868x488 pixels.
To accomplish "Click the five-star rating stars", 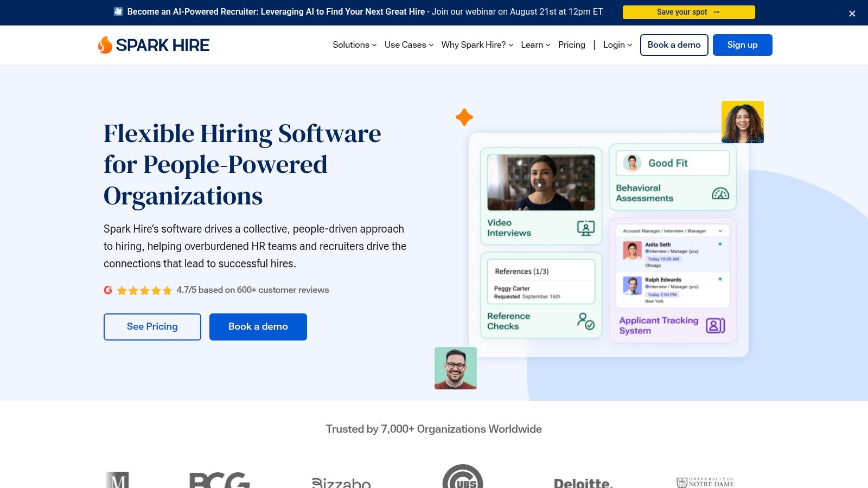I will [144, 290].
